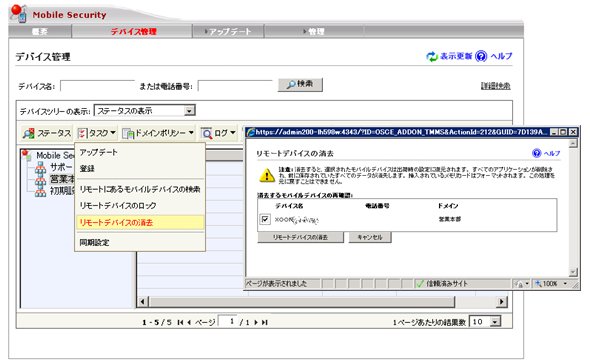Select 同期設定 menu item
This screenshot has height=364, width=590.
click(x=94, y=243)
